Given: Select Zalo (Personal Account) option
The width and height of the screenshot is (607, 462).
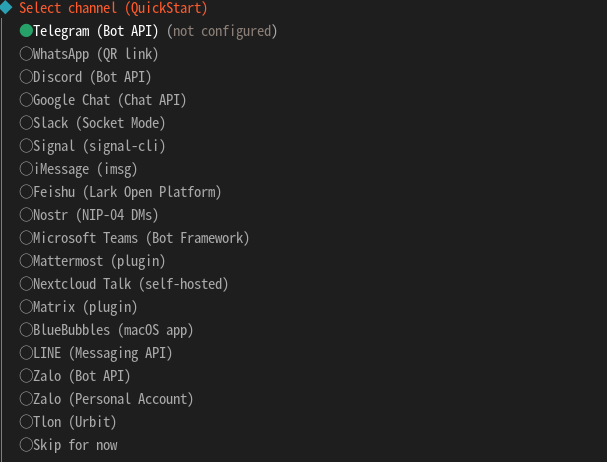Looking at the screenshot, I should (26, 399).
